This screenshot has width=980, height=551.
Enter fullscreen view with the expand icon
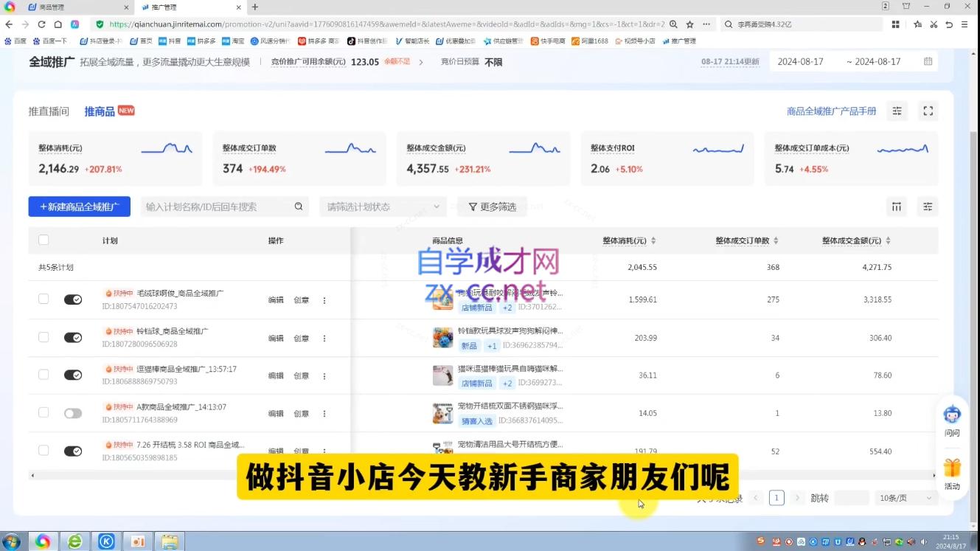[x=928, y=111]
